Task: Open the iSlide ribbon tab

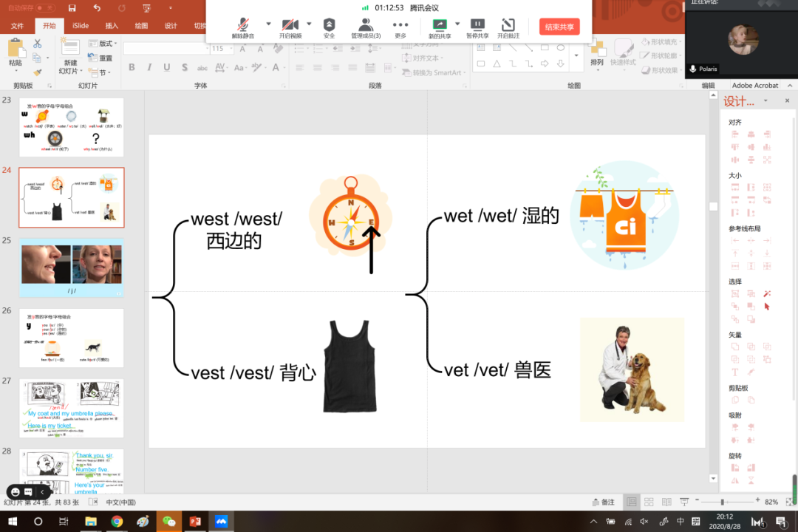Action: point(81,26)
